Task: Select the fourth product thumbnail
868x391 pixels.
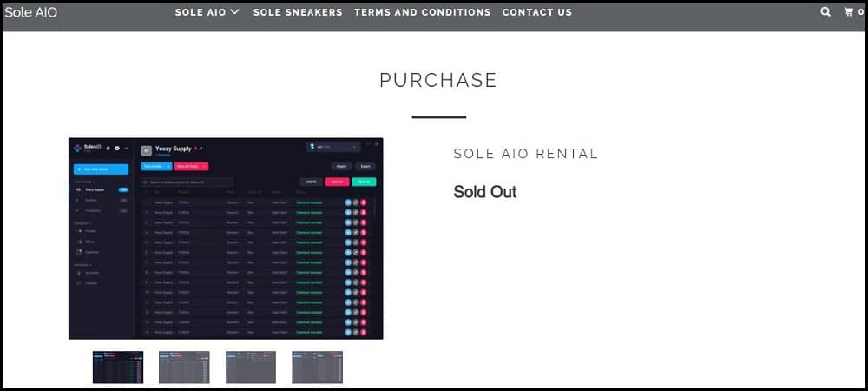Action: 317,368
